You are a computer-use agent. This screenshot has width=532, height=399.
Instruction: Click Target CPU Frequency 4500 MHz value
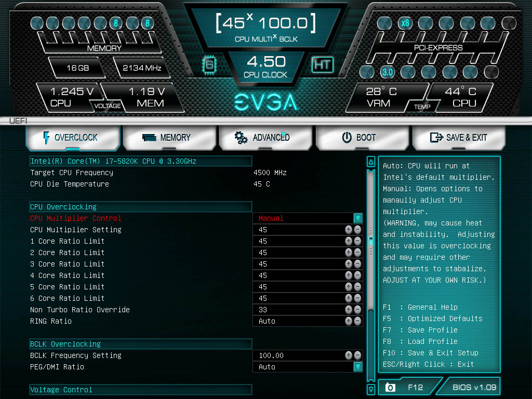click(x=270, y=172)
